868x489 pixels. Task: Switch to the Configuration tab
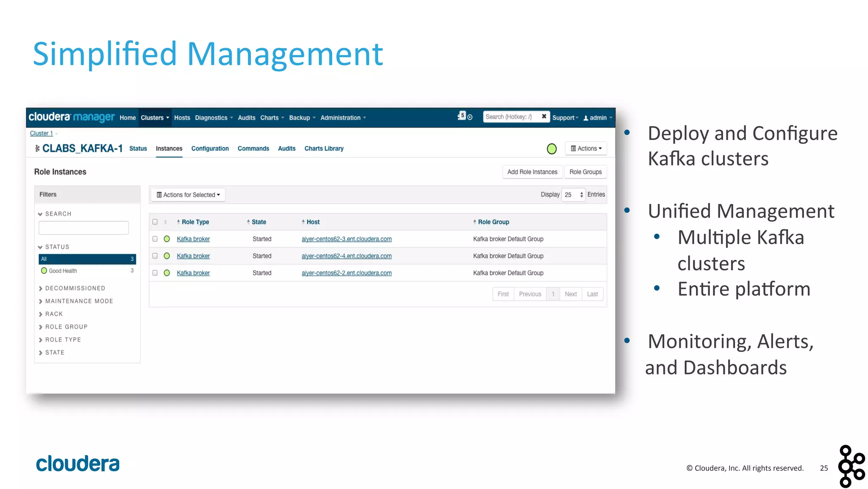click(x=210, y=148)
